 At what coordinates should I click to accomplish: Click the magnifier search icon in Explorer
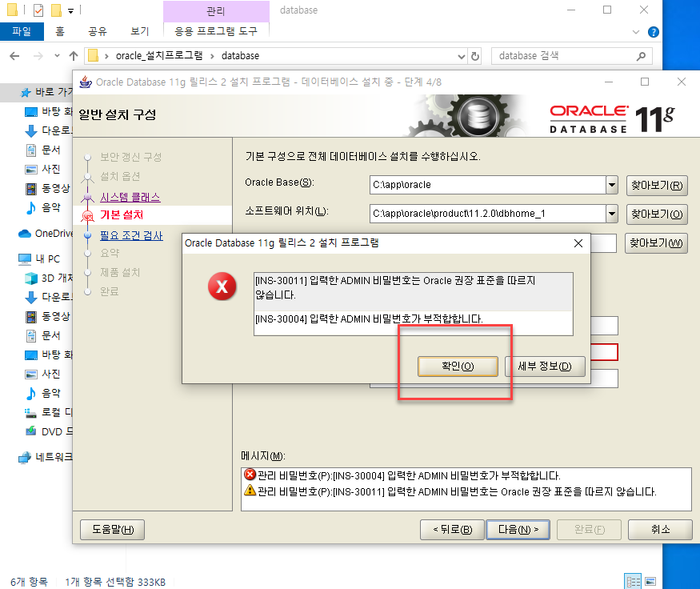point(641,56)
